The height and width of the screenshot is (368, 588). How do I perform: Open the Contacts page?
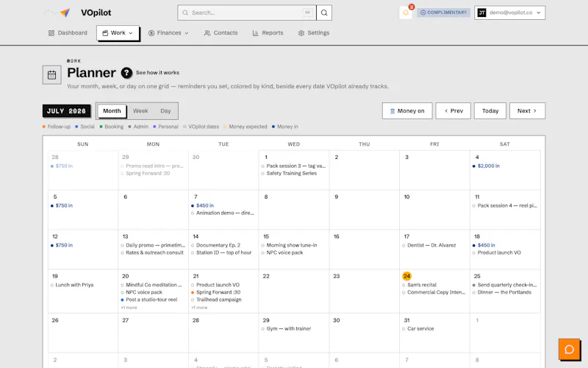point(221,33)
